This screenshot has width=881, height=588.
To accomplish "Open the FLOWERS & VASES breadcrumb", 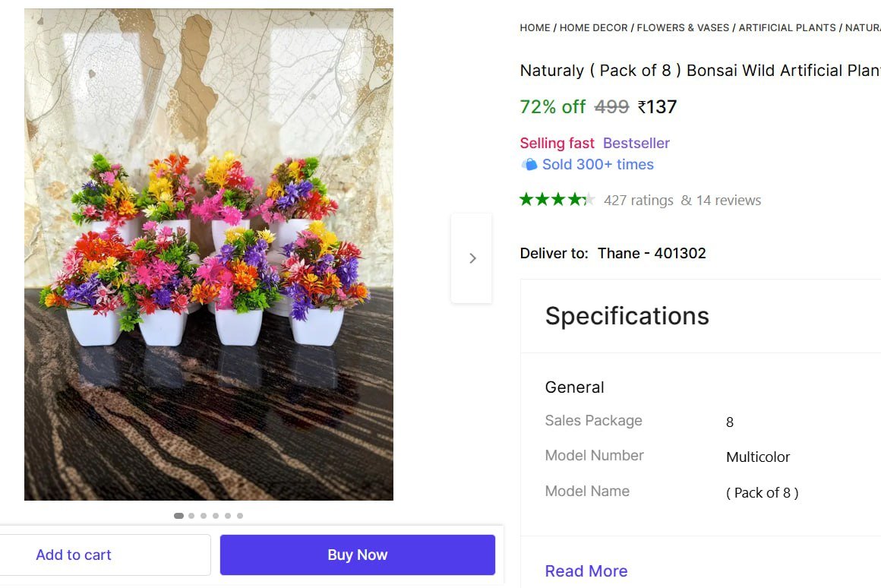I will point(683,27).
